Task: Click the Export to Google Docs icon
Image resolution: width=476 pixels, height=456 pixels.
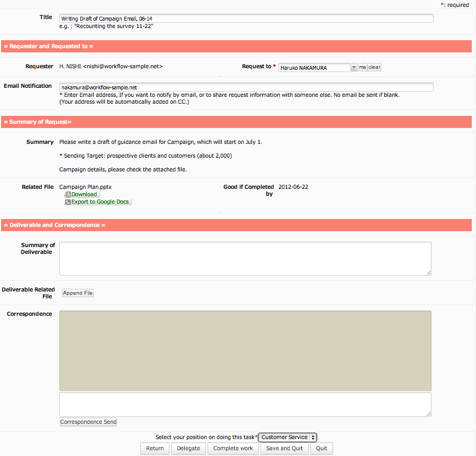Action: click(x=67, y=202)
